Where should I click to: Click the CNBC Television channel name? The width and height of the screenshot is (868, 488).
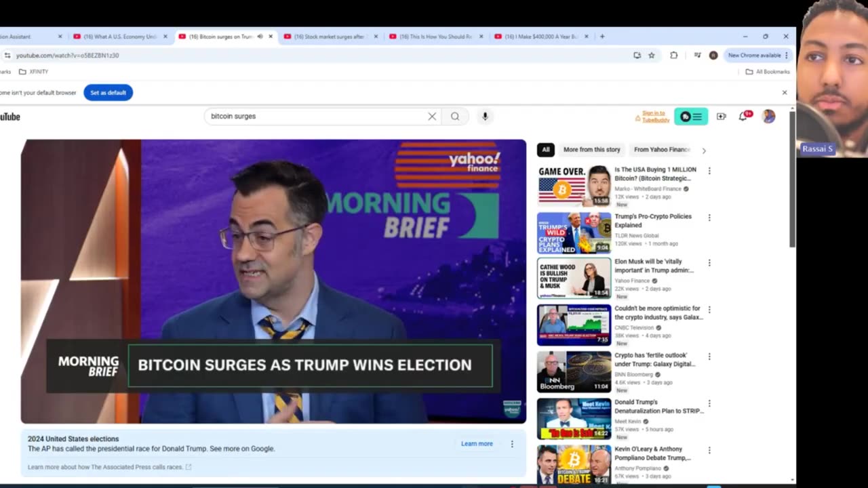634,328
